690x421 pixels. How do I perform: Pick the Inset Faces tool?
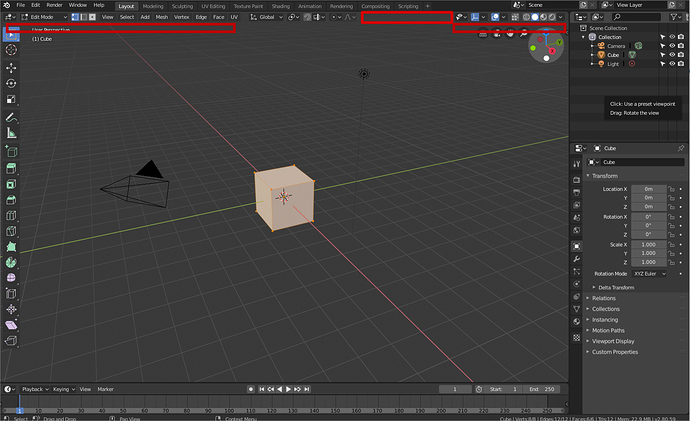11,185
